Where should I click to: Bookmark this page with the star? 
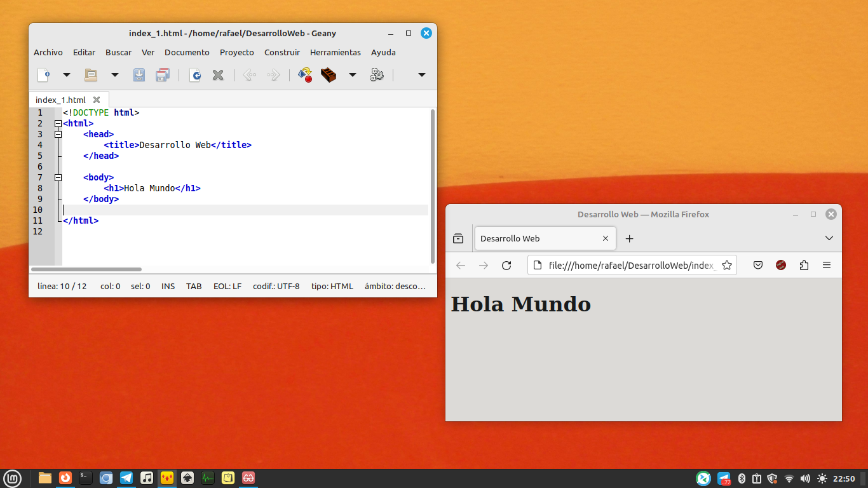click(x=727, y=266)
